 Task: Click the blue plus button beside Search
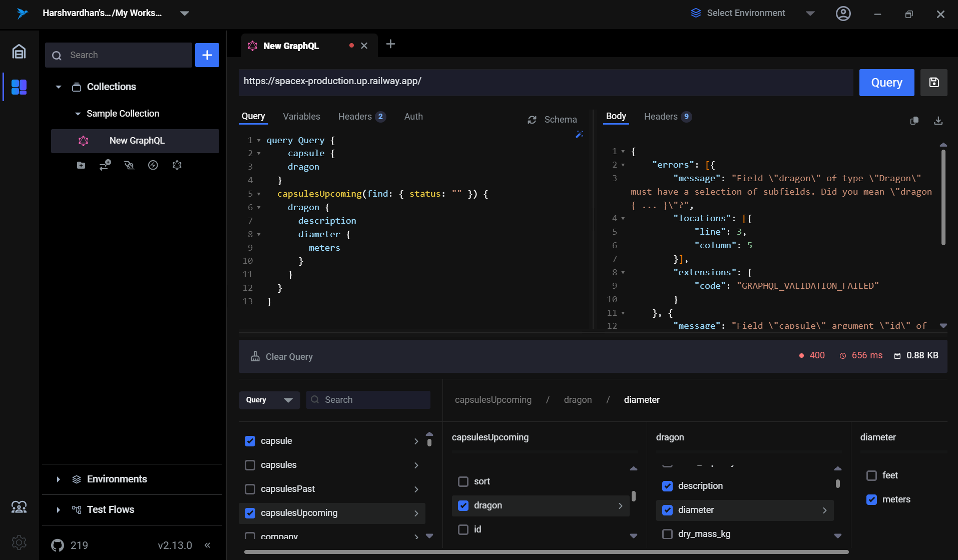point(207,55)
